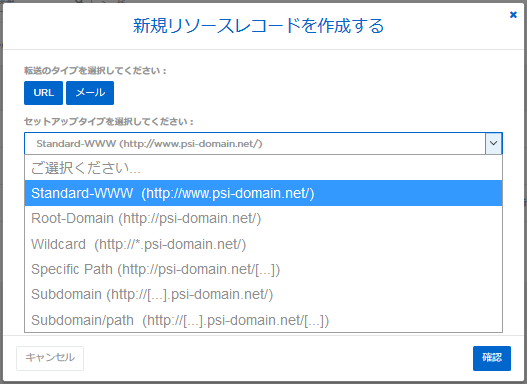The width and height of the screenshot is (527, 384).
Task: Select Wildcard (http://*.psi-domain.net/) option
Action: tap(263, 244)
